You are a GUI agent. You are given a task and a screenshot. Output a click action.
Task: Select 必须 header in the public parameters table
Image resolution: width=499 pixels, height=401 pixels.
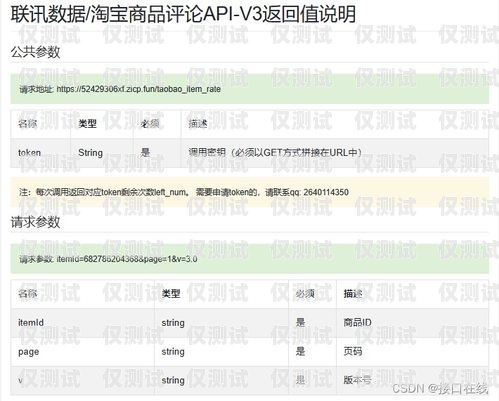coord(150,124)
